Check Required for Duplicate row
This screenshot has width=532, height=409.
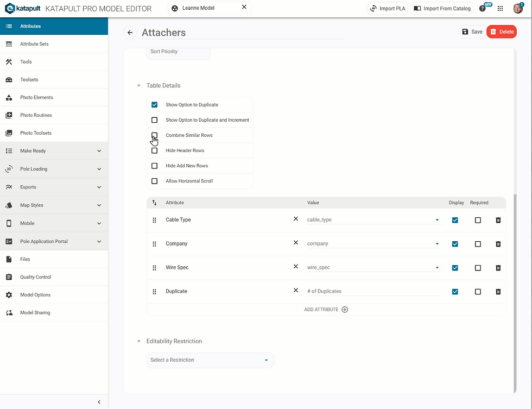point(478,292)
